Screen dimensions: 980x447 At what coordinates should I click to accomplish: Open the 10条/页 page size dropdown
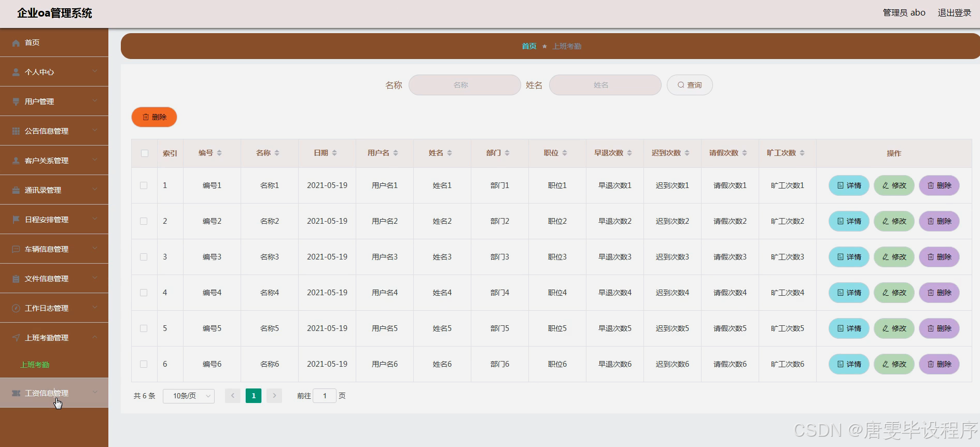point(189,396)
